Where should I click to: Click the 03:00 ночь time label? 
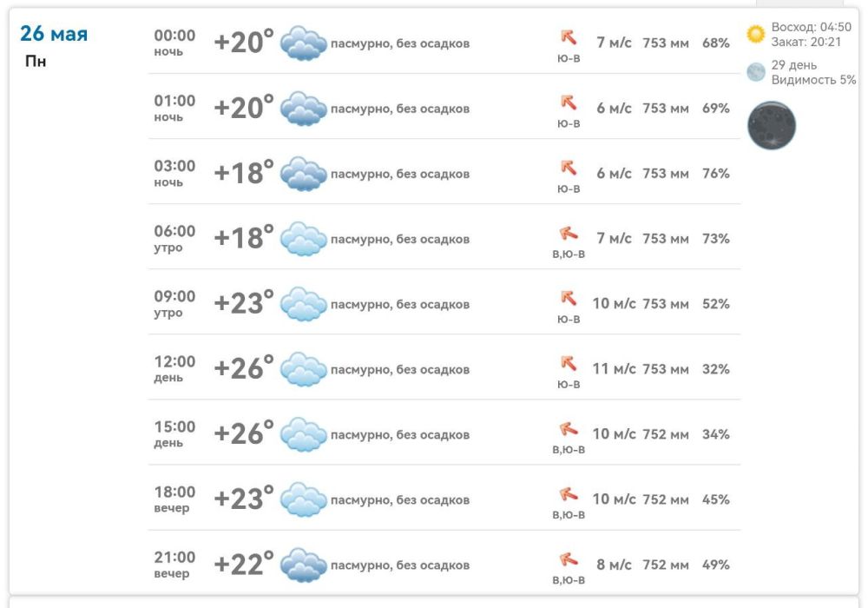point(174,173)
